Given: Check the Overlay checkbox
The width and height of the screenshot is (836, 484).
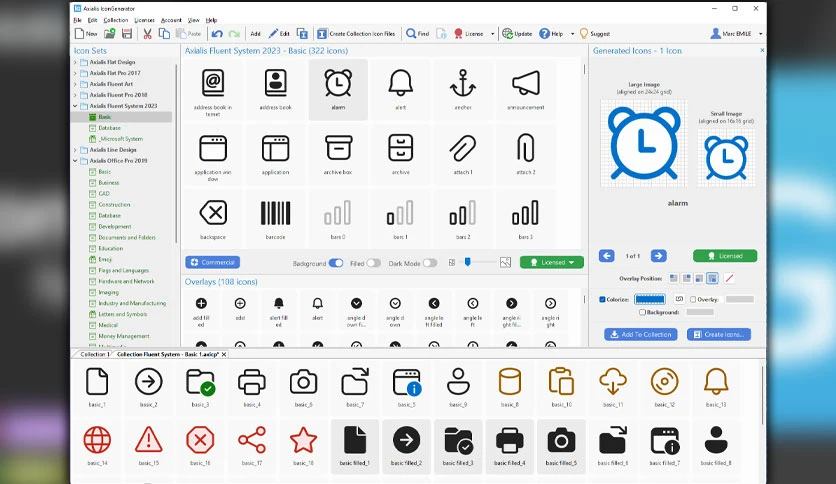Looking at the screenshot, I should click(693, 300).
